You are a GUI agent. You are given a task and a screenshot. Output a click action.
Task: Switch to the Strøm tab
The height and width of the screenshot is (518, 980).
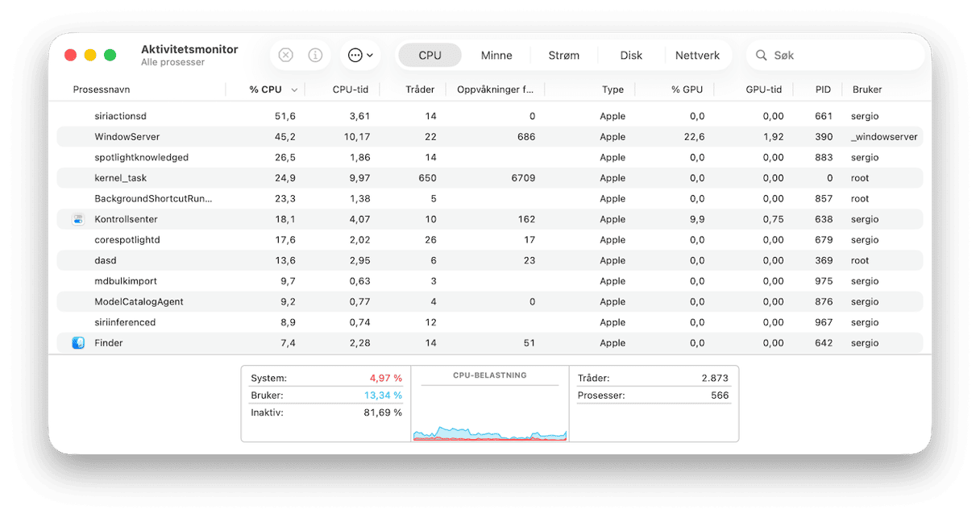563,56
